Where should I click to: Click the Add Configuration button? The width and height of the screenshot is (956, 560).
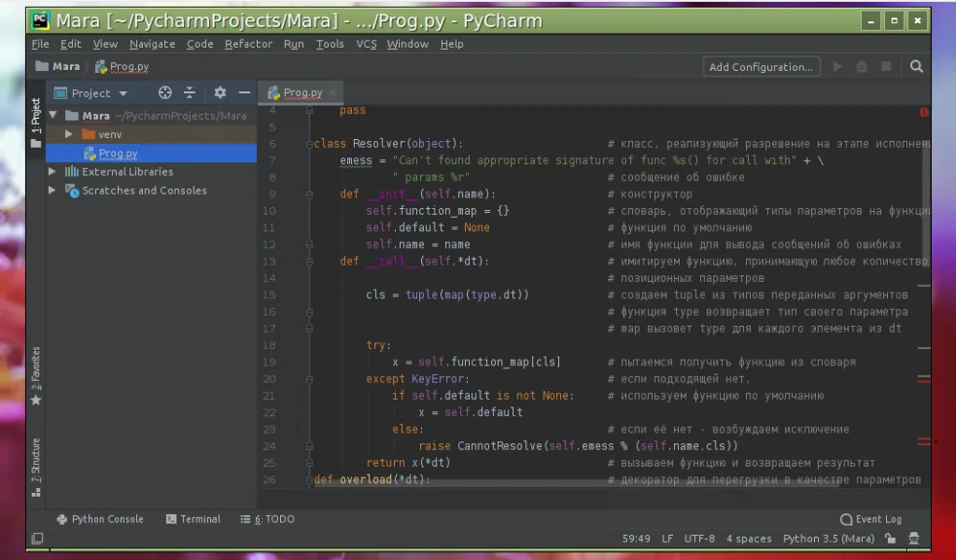pos(761,67)
